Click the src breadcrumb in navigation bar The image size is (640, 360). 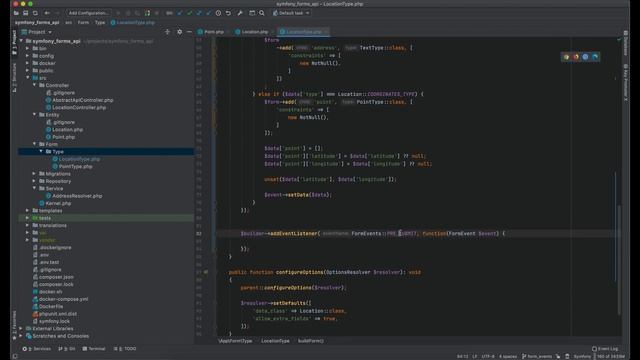coord(69,22)
